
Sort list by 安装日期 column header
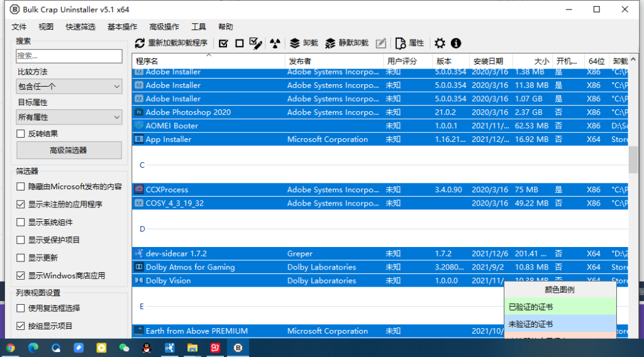click(491, 61)
